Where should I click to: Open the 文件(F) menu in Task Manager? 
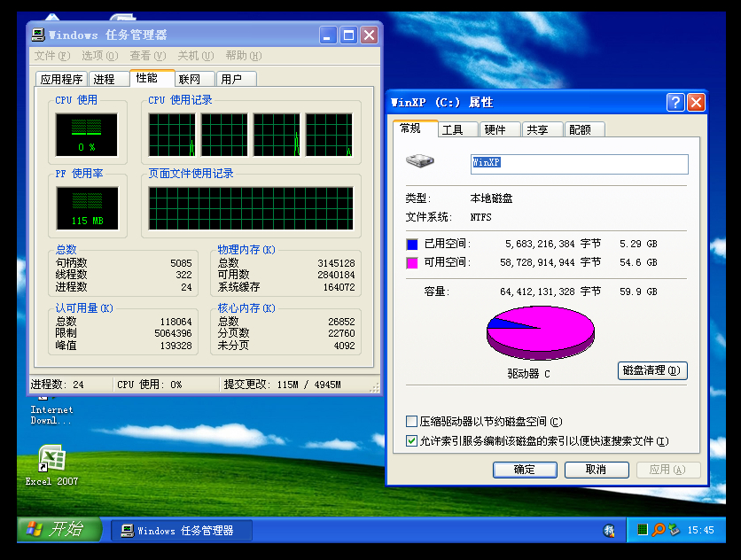click(51, 56)
